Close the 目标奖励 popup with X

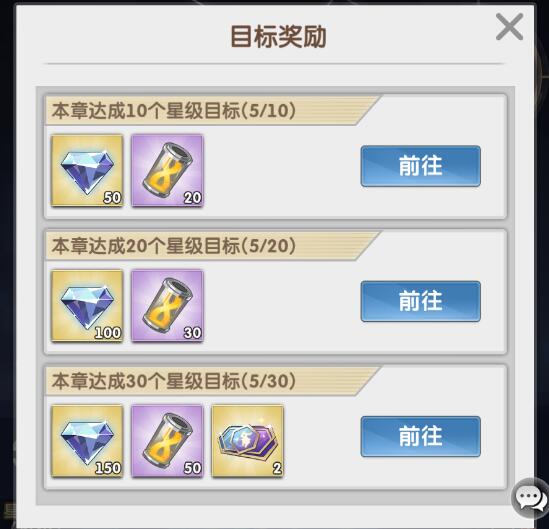click(509, 27)
